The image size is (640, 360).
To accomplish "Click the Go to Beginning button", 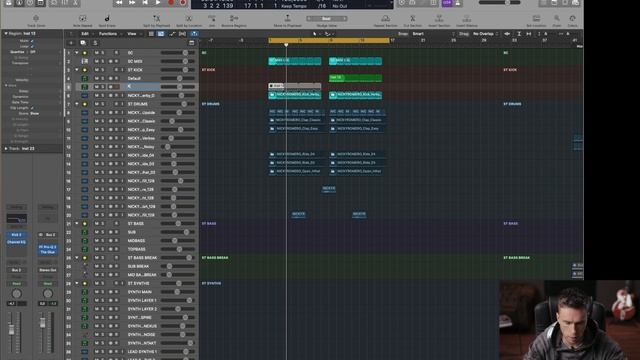I will click(145, 2).
